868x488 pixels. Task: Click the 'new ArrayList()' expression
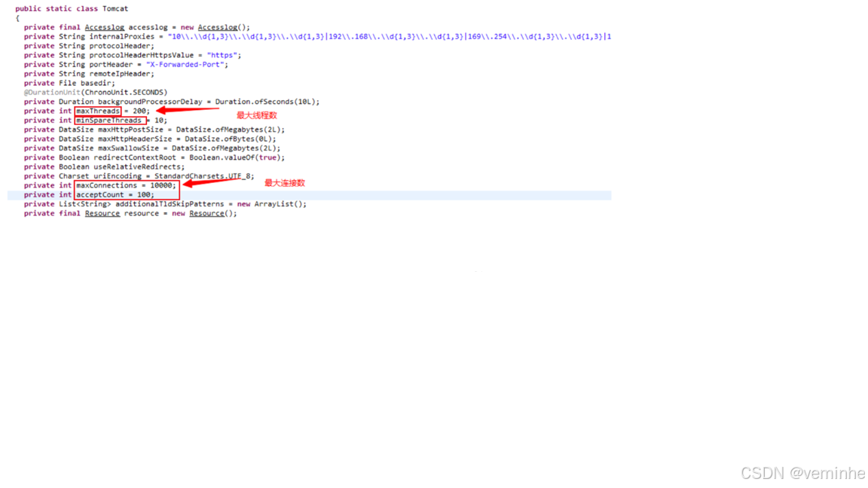(270, 204)
